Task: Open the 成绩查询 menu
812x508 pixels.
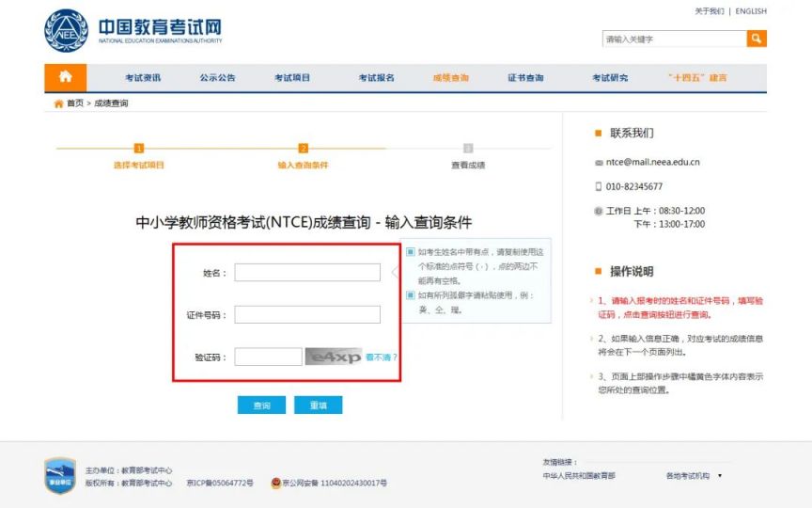Action: point(451,78)
